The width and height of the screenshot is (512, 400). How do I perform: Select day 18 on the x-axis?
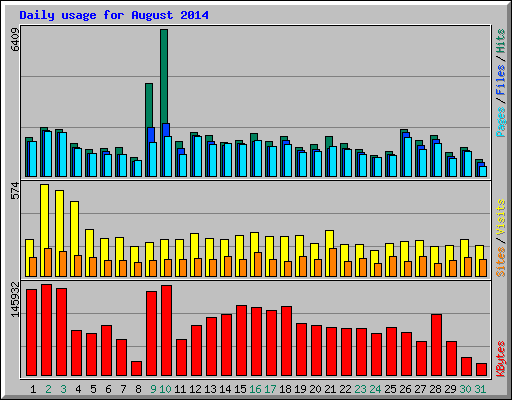(285, 389)
